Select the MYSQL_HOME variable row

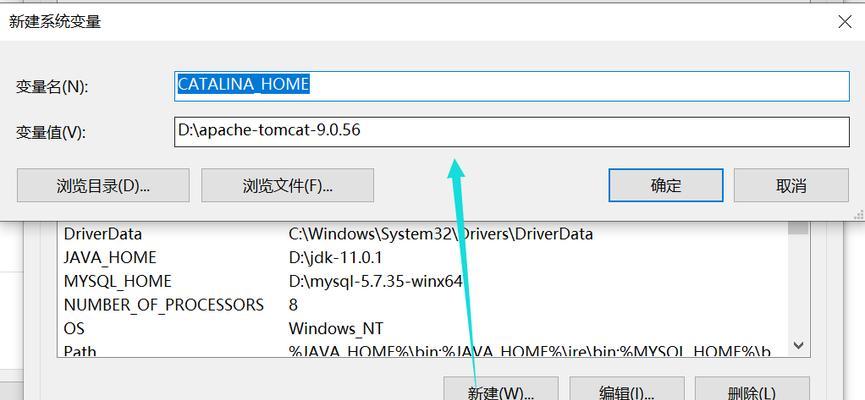[423, 281]
